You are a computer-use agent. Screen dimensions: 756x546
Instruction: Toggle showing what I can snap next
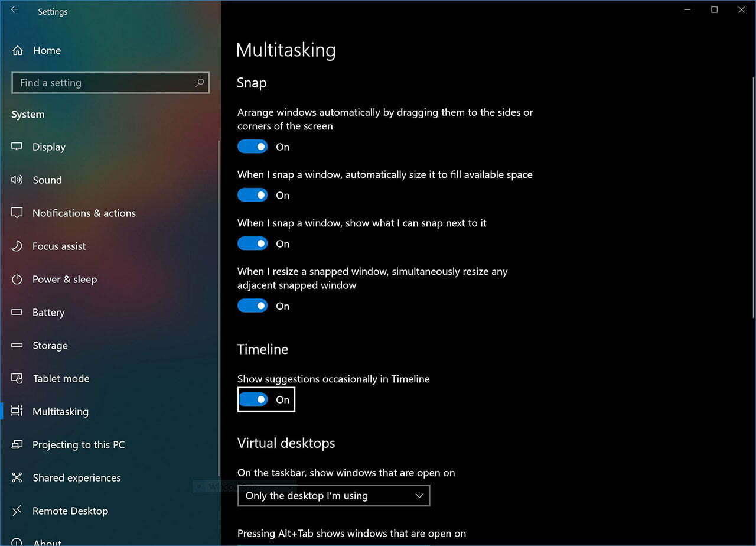[253, 243]
